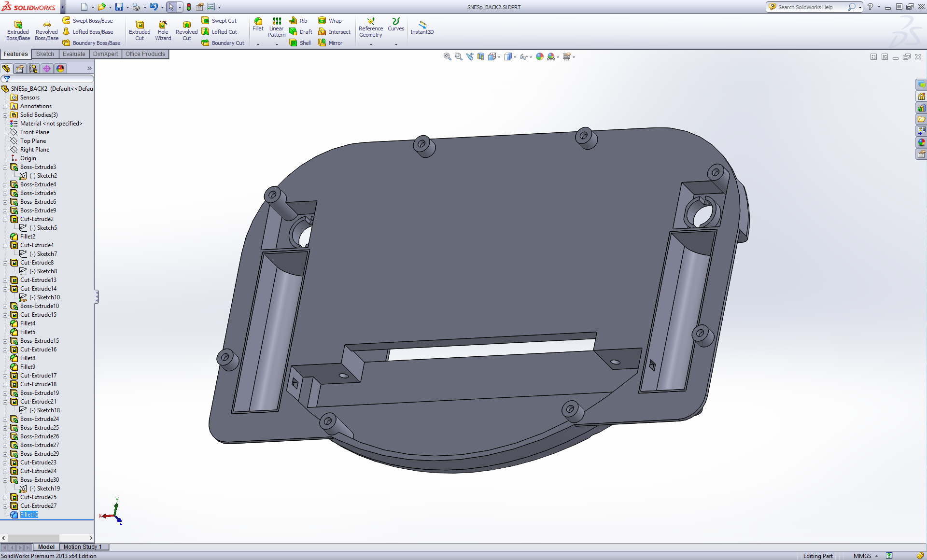The height and width of the screenshot is (560, 927).
Task: Select the Extruded Boss/Base tool
Action: [x=18, y=30]
